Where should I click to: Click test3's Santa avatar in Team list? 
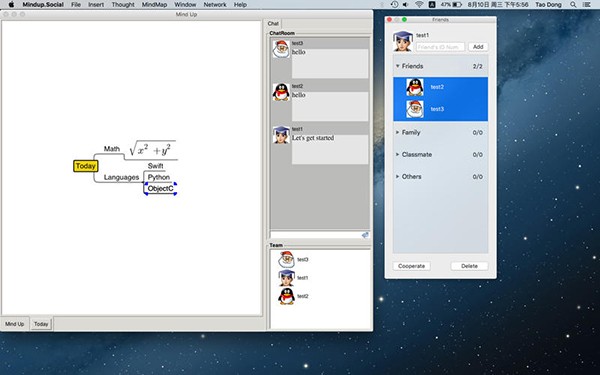286,259
